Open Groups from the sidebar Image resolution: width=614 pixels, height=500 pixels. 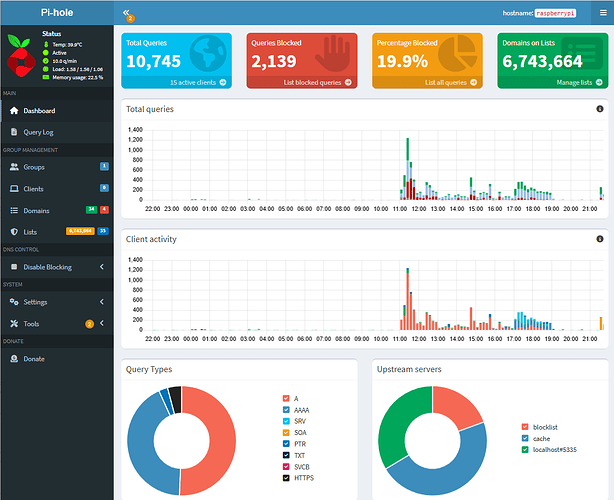(34, 166)
